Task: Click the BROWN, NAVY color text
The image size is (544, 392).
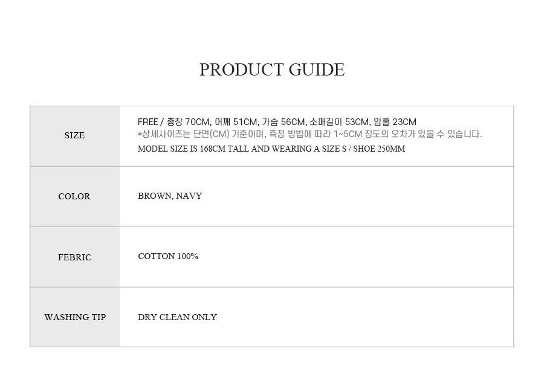Action: coord(170,196)
